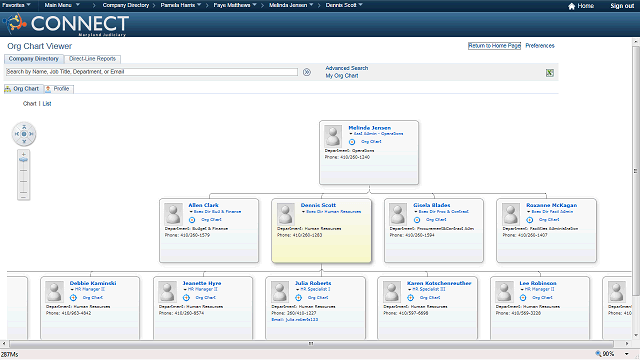Click the horizontal scrollbar thumb
Screen dimensions: 640x360
(x=311, y=344)
